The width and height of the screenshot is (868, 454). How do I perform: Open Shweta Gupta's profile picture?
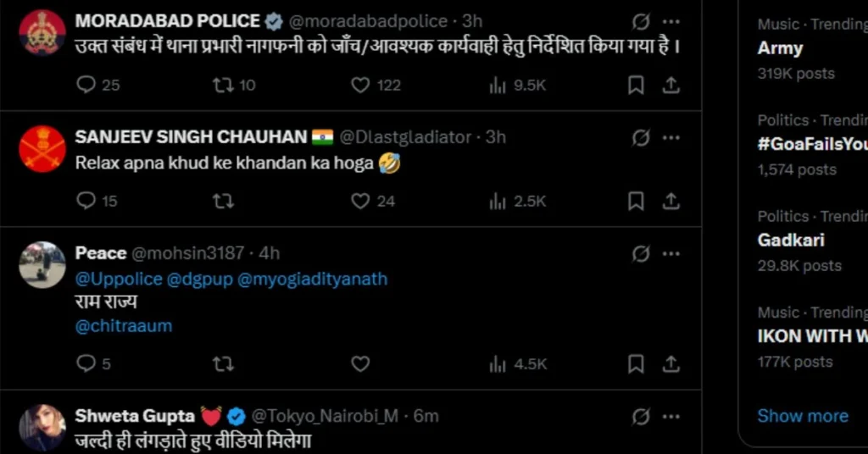(42, 426)
